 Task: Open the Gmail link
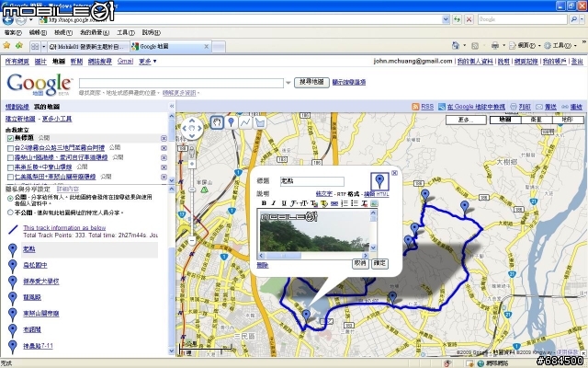coord(125,62)
